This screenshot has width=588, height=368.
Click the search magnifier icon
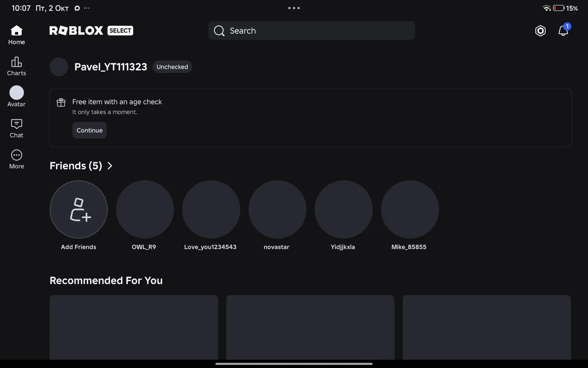click(219, 31)
